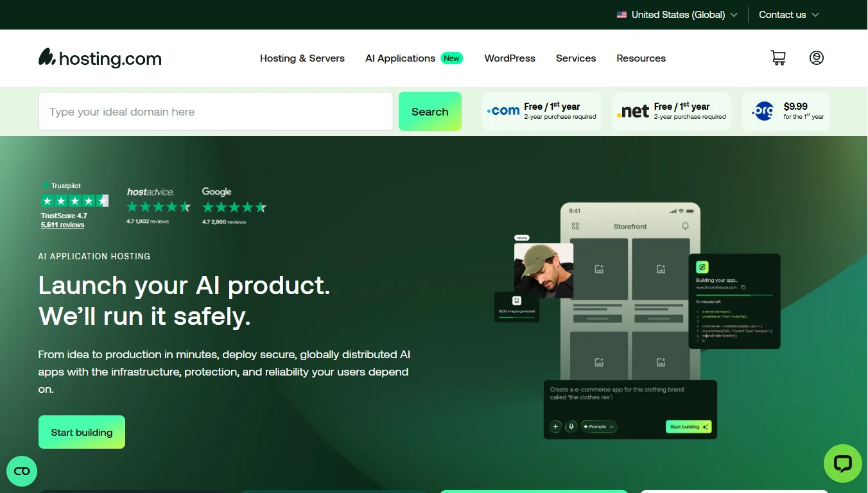Click the Google logo

[x=216, y=191]
